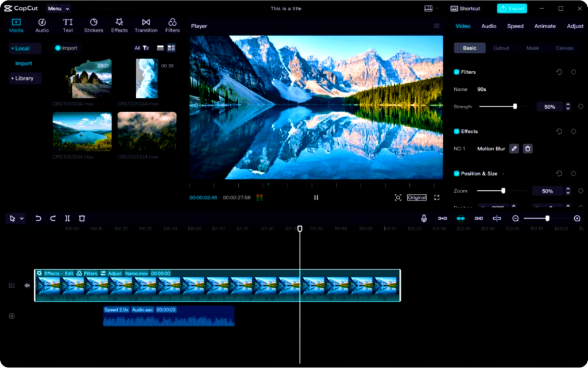Expand the Library section
588x368 pixels.
24,78
